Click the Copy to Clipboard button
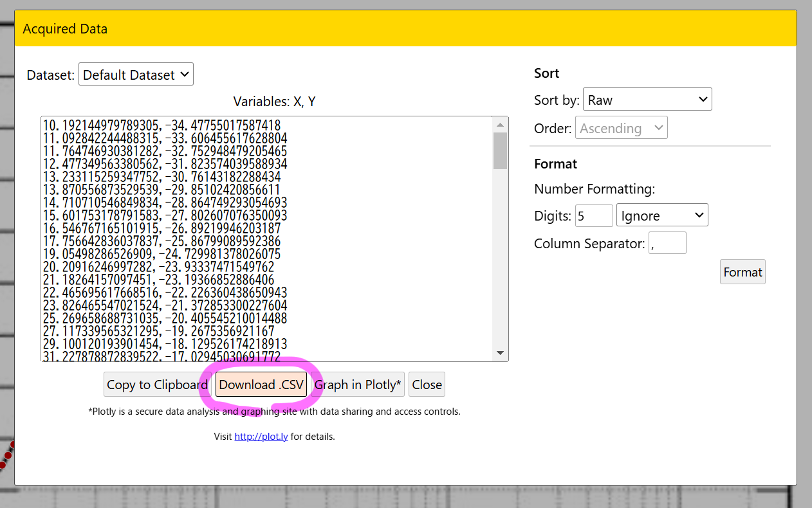This screenshot has width=812, height=508. pyautogui.click(x=157, y=385)
